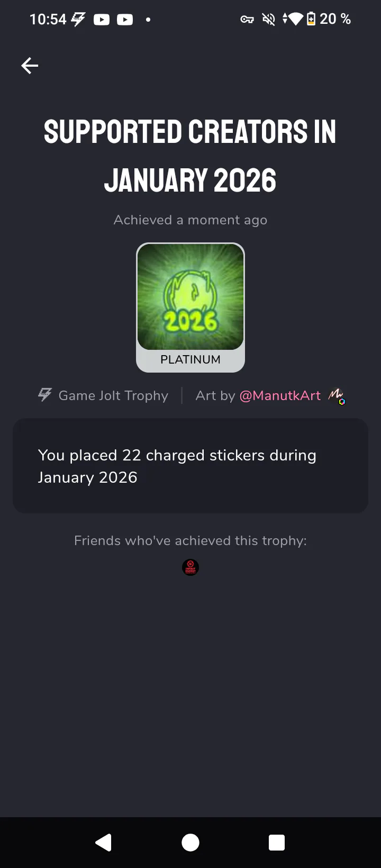Click the Game Jolt lightning bolt beside Trophy
The width and height of the screenshot is (381, 868).
pyautogui.click(x=45, y=394)
